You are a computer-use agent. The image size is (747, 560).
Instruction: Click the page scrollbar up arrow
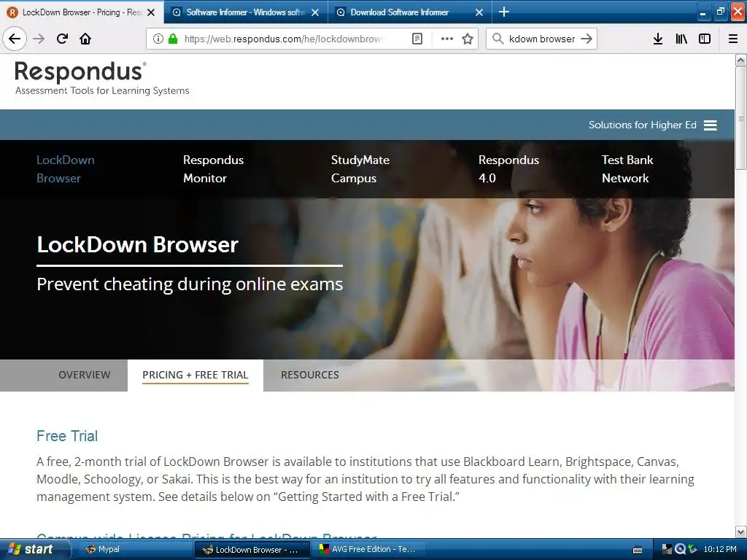[x=741, y=60]
